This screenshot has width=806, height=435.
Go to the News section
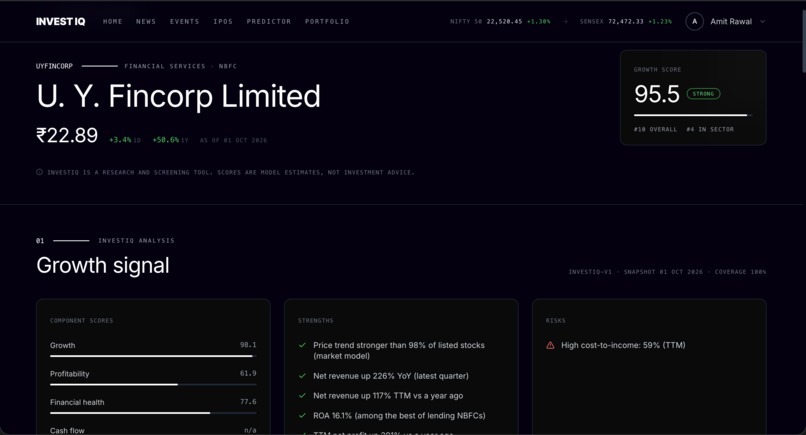[x=146, y=22]
